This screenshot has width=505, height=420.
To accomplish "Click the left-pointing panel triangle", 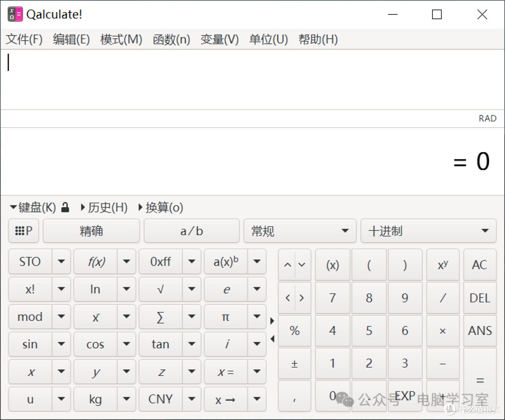I will 272,339.
